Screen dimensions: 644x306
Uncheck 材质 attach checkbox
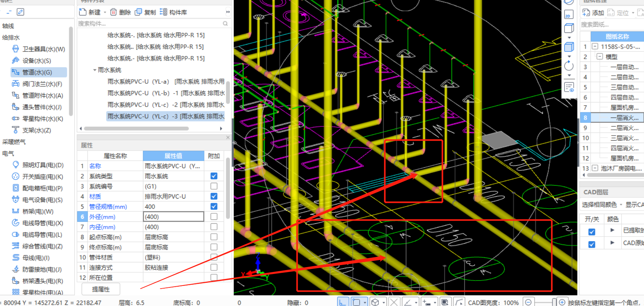214,196
